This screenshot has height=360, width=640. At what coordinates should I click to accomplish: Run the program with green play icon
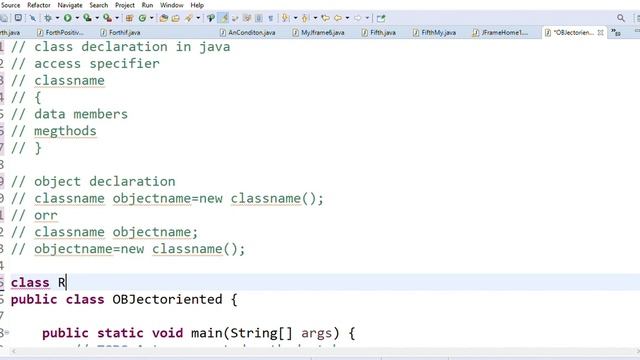coord(68,18)
